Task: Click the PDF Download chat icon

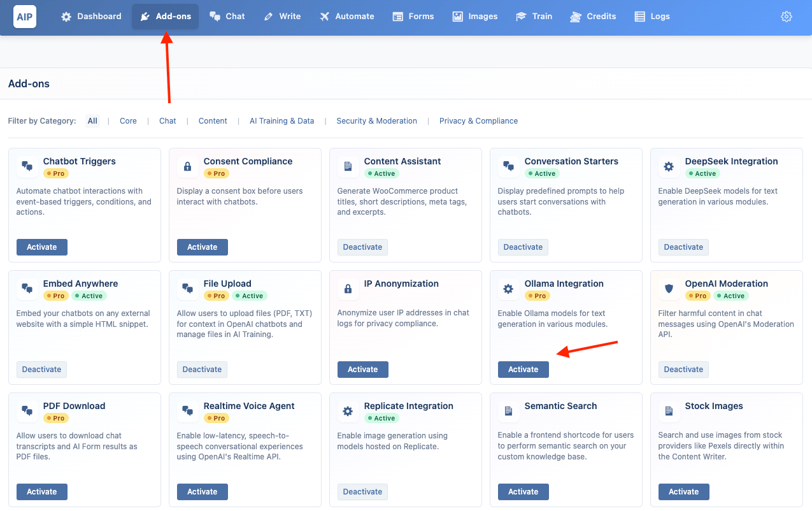Action: (x=27, y=411)
